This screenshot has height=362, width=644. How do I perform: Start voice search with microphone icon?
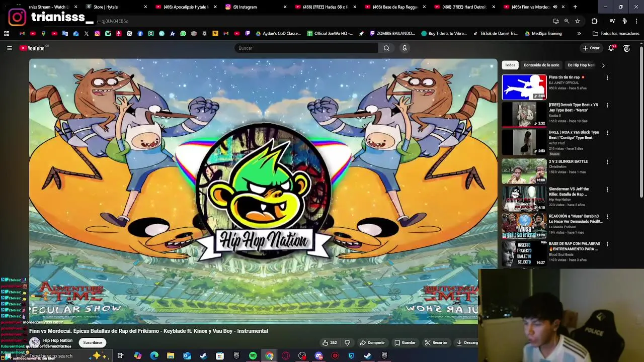[405, 48]
